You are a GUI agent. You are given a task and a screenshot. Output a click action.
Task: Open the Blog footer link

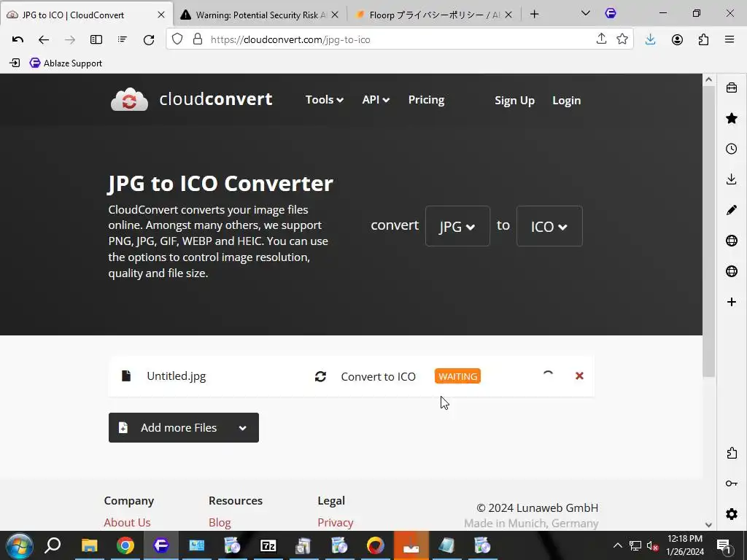pyautogui.click(x=220, y=522)
